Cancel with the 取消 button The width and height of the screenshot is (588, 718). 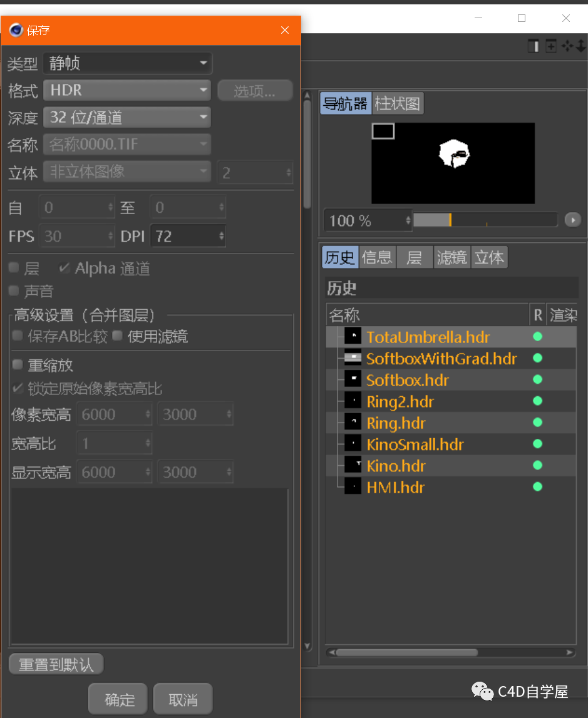[x=183, y=699]
